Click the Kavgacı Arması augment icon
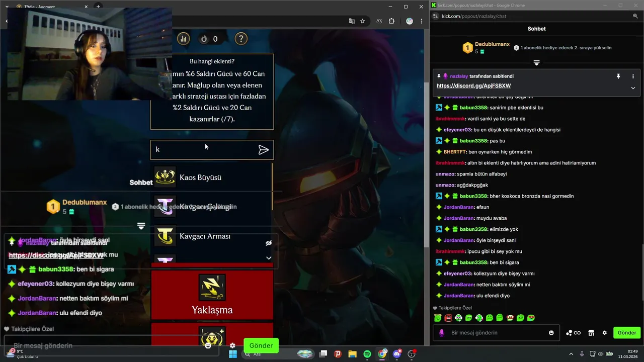 [x=165, y=236]
